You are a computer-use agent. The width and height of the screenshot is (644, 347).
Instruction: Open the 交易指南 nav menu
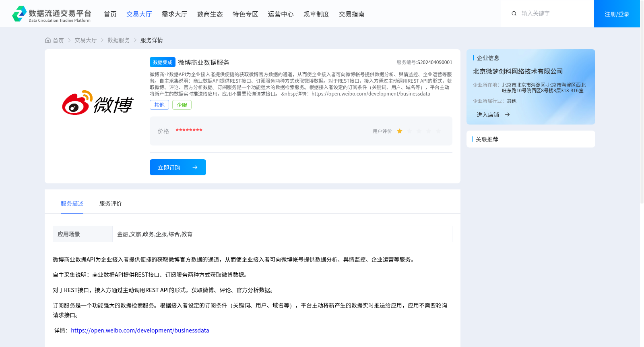tap(352, 14)
